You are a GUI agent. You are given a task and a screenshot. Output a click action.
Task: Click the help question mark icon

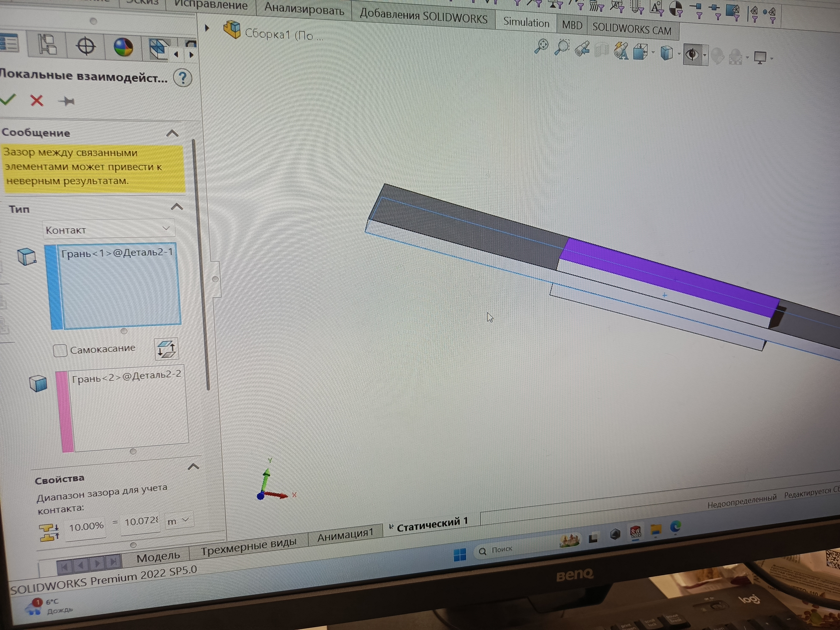(x=183, y=78)
